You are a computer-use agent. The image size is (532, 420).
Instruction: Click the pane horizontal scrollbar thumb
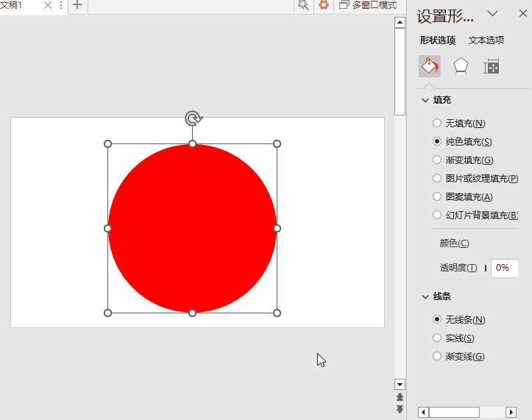[x=454, y=412]
